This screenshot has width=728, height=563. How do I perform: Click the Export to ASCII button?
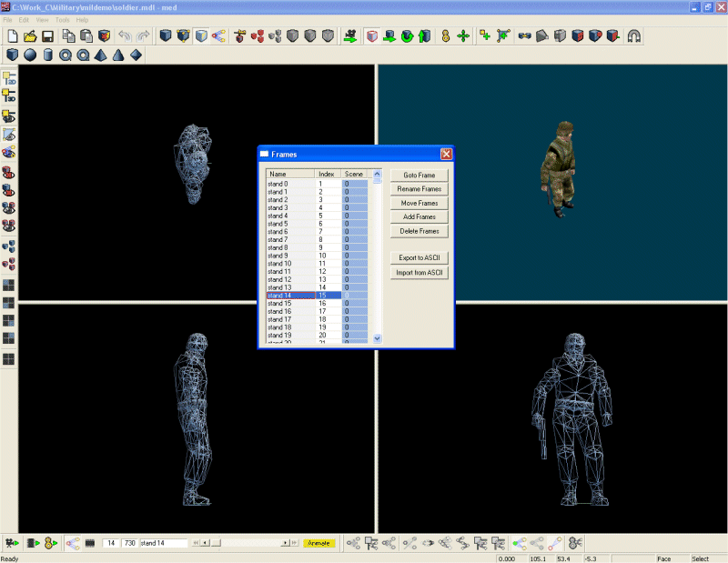tap(420, 257)
